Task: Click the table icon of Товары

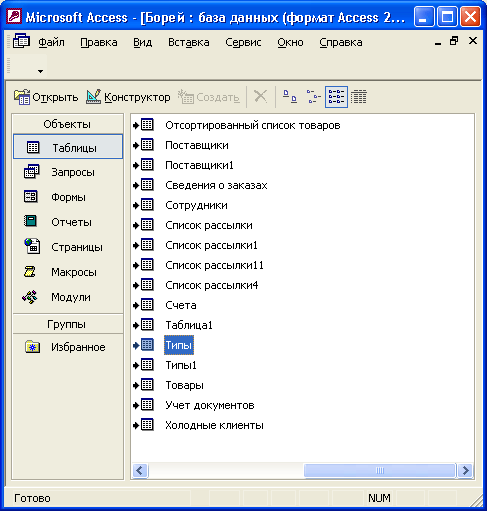Action: click(147, 385)
